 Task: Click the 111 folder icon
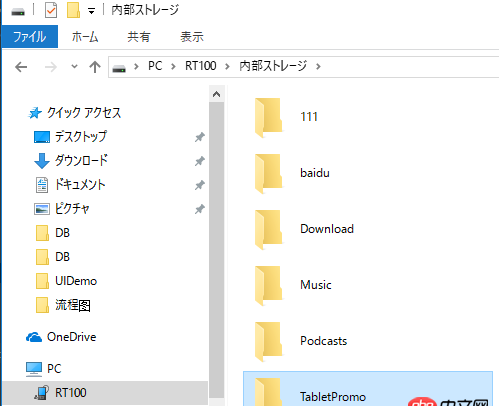coord(269,118)
